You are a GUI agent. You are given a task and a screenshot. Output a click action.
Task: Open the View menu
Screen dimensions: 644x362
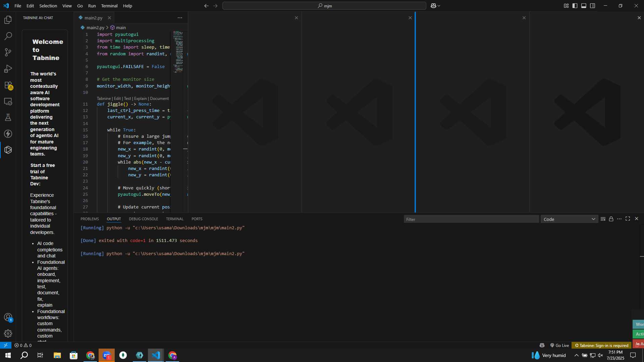[x=67, y=6]
